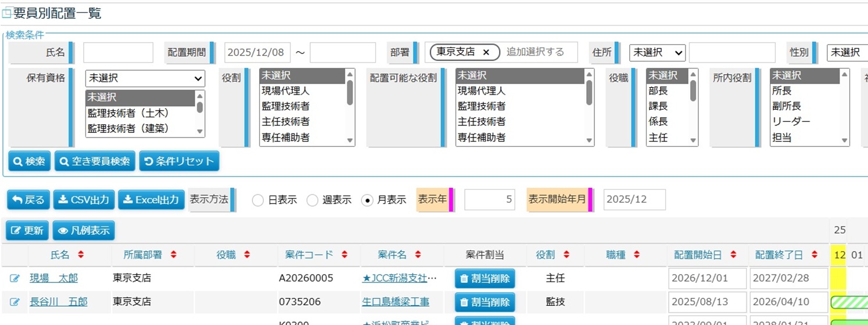Collapse the 要員別配置一覧 panel icon

tap(7, 14)
